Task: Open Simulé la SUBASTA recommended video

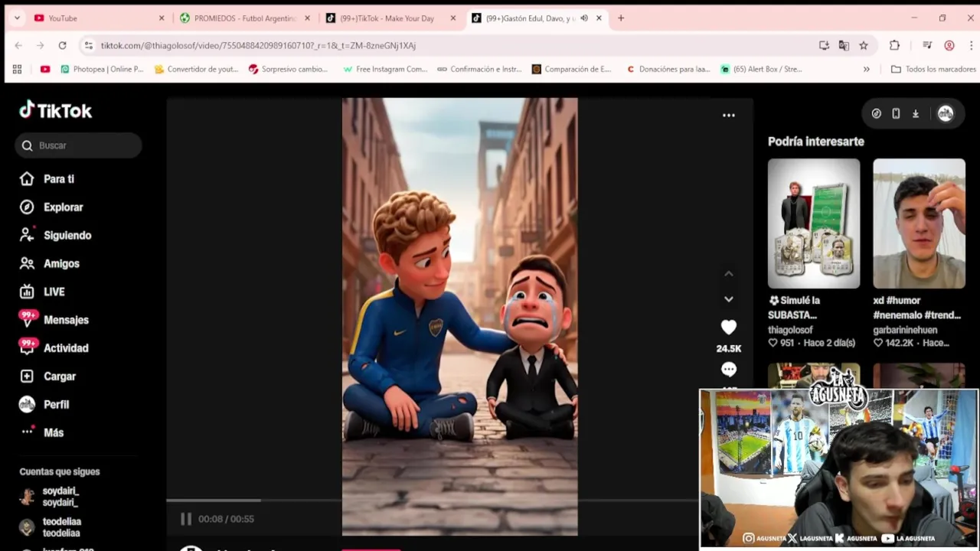Action: [814, 223]
